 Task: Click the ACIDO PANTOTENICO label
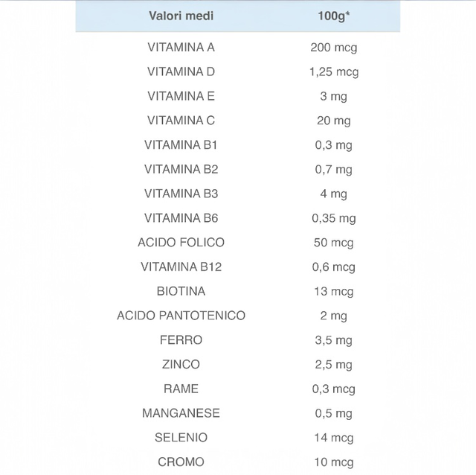point(181,316)
